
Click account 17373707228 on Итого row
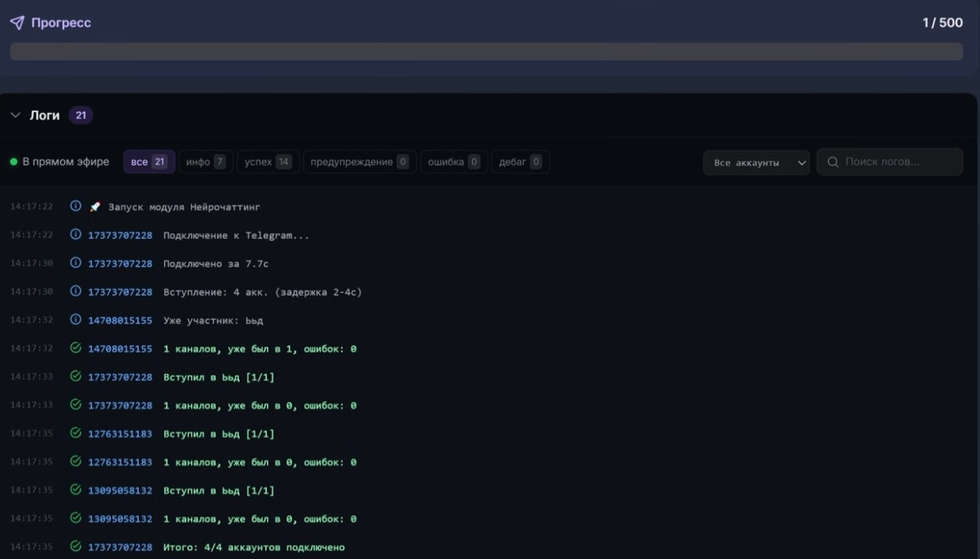120,547
